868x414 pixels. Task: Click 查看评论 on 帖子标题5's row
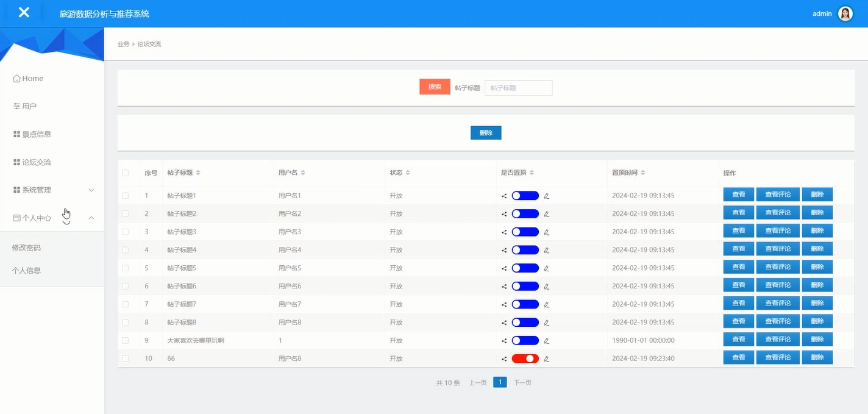[778, 266]
